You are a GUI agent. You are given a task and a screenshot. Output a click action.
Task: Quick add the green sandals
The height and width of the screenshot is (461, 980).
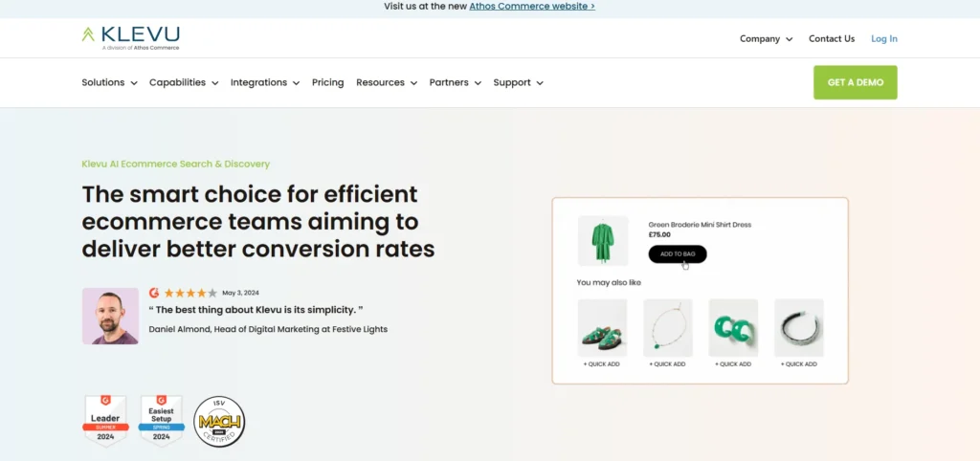click(x=602, y=364)
